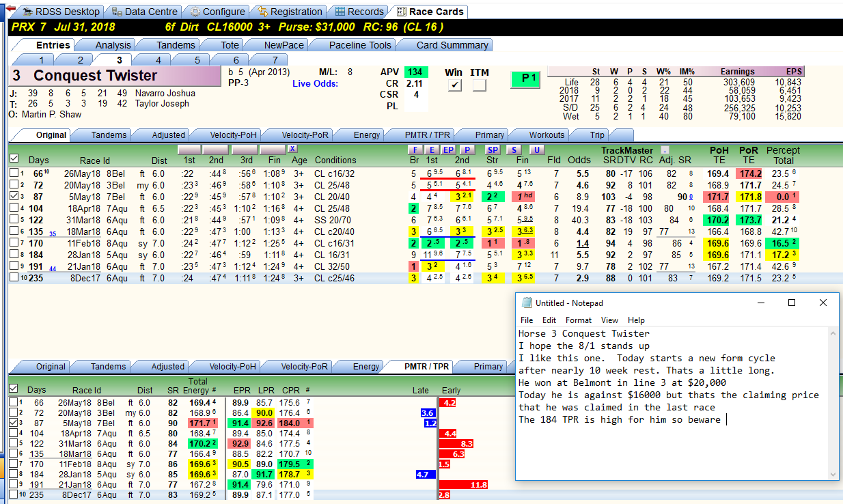Toggle the select-all checkbox in Original table header
This screenshot has height=504, width=843.
pyautogui.click(x=14, y=159)
